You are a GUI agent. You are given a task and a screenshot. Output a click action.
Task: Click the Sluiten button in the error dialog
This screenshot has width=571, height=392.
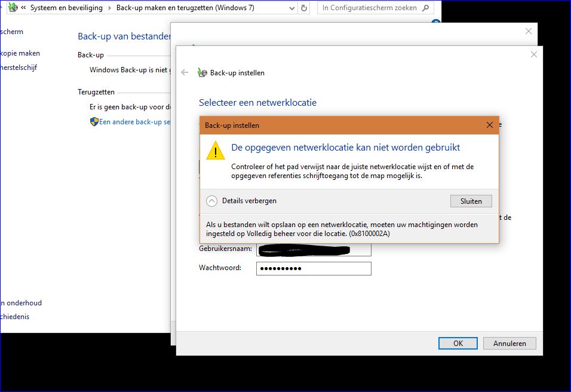[x=471, y=201]
